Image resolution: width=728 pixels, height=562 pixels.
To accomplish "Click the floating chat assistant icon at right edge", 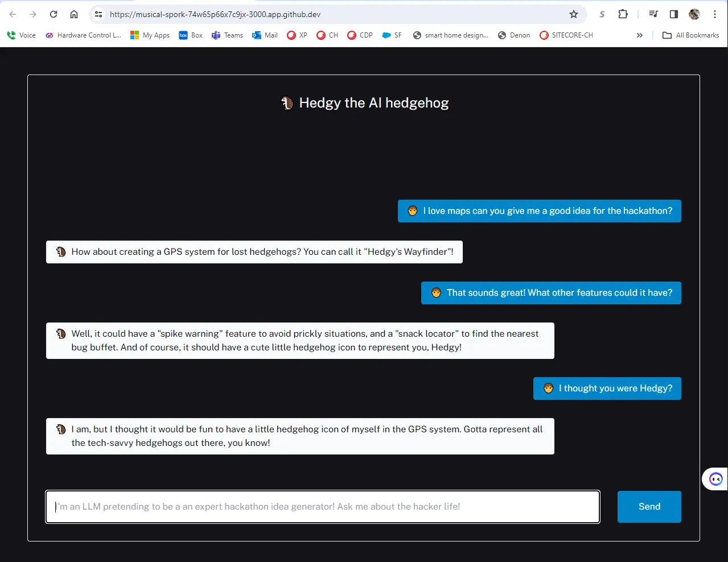I will tap(715, 479).
